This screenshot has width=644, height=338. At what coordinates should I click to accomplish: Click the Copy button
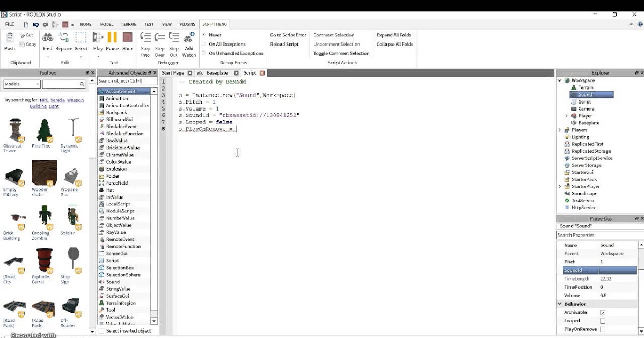point(27,45)
